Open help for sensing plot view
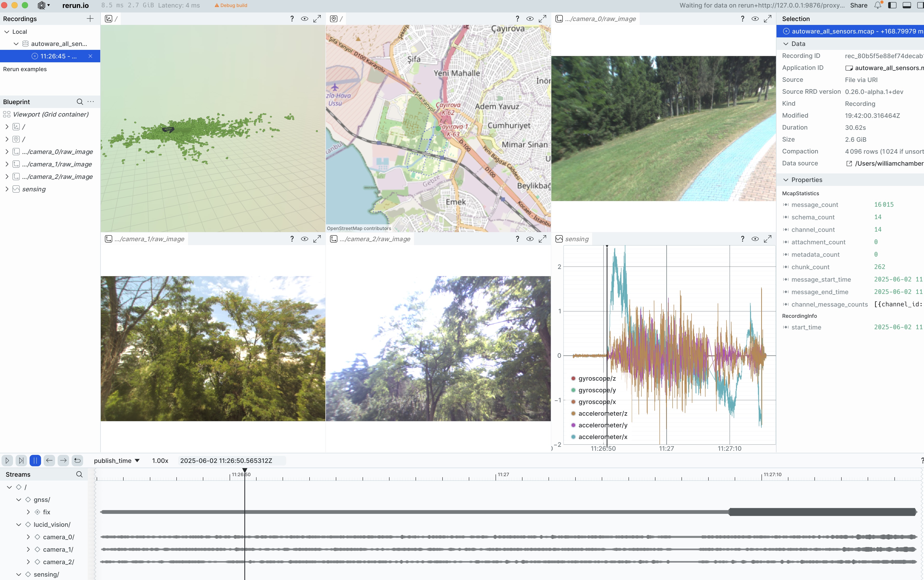 742,239
